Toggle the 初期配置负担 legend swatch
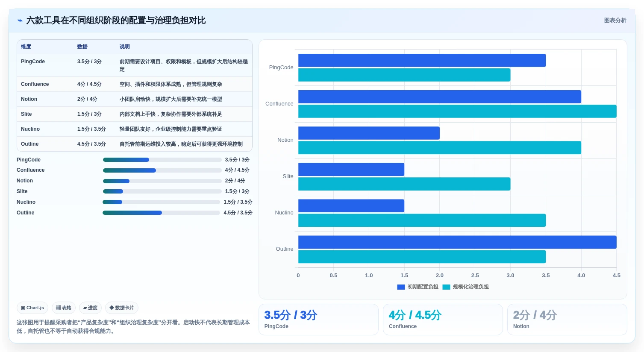 (401, 287)
